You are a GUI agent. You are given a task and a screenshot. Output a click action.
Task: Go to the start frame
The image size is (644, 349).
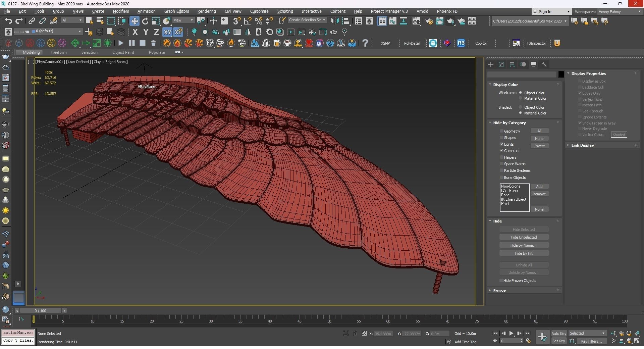click(x=495, y=333)
